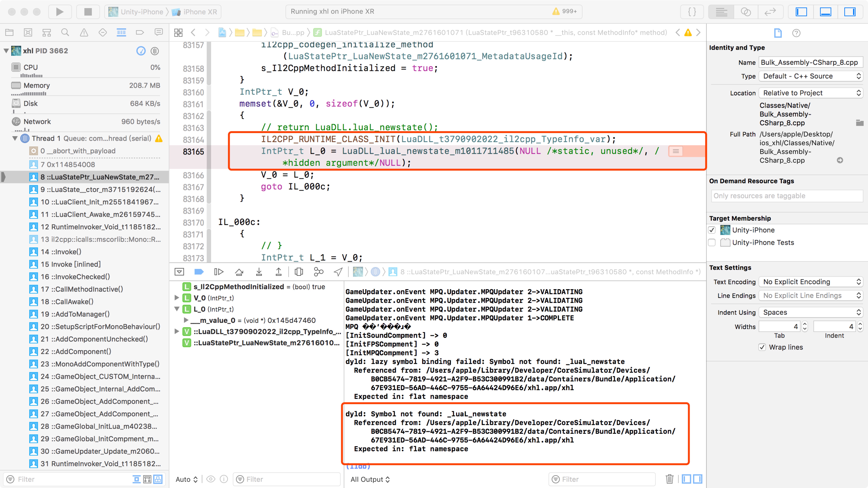Click the console Filter field

pos(602,479)
